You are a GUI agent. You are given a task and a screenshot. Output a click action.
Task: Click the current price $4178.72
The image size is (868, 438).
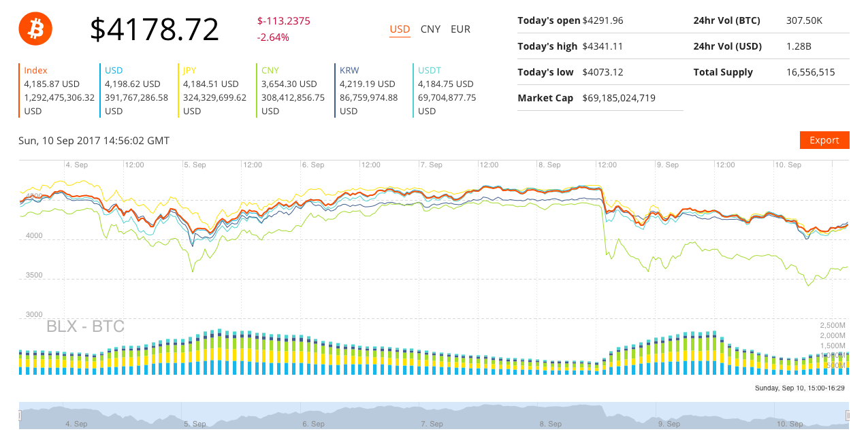point(155,29)
